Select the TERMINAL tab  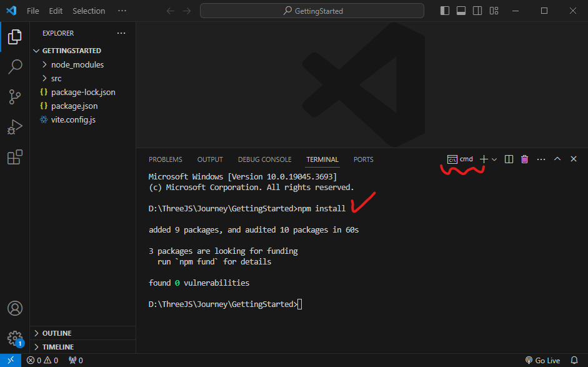pyautogui.click(x=322, y=159)
